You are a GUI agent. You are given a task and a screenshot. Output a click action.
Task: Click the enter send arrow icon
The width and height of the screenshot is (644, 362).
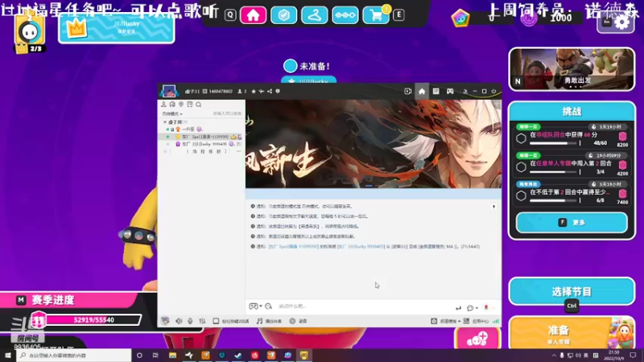pos(458,308)
